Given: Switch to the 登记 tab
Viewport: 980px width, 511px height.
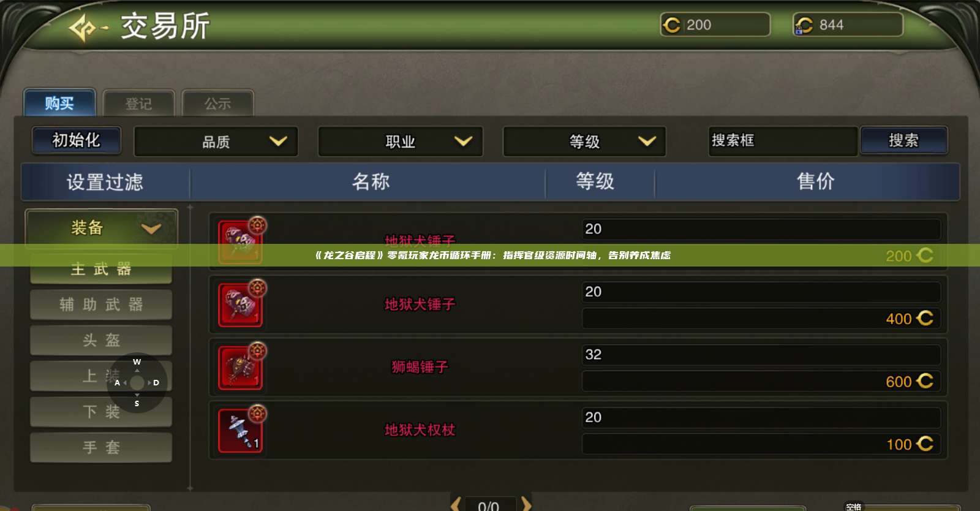Looking at the screenshot, I should pos(139,104).
